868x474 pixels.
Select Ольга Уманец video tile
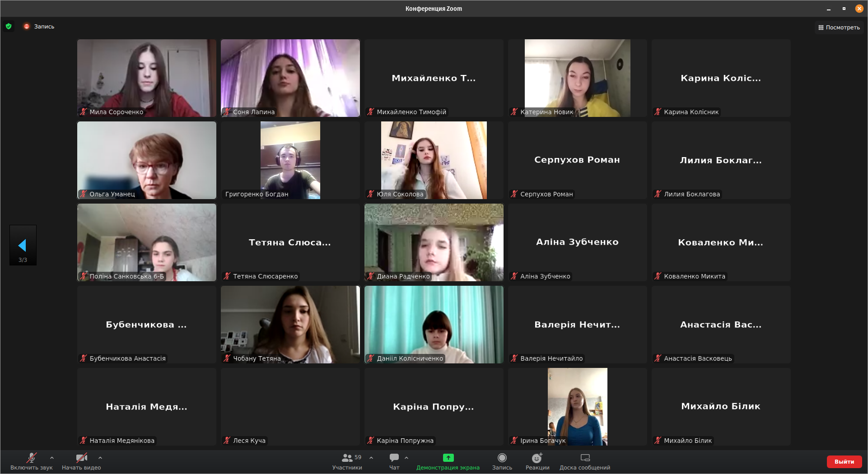pos(147,160)
